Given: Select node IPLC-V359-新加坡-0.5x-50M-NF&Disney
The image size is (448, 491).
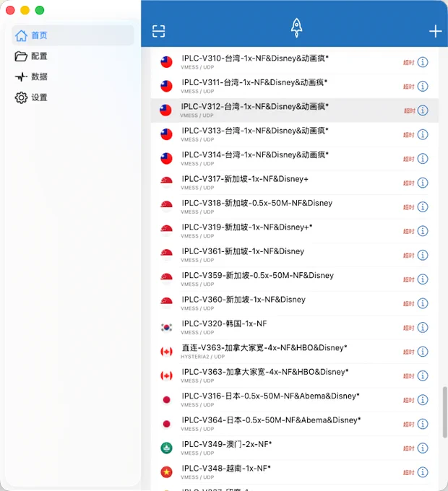Looking at the screenshot, I should [295, 279].
